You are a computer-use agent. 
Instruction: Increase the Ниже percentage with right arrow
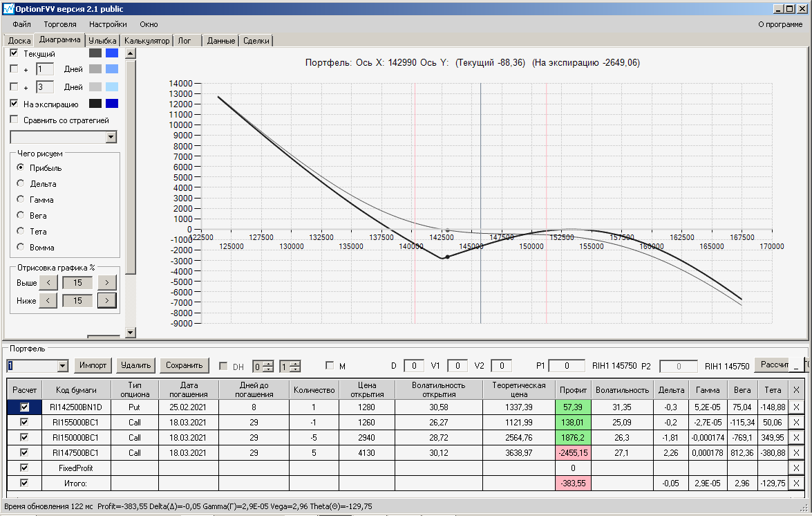(106, 300)
